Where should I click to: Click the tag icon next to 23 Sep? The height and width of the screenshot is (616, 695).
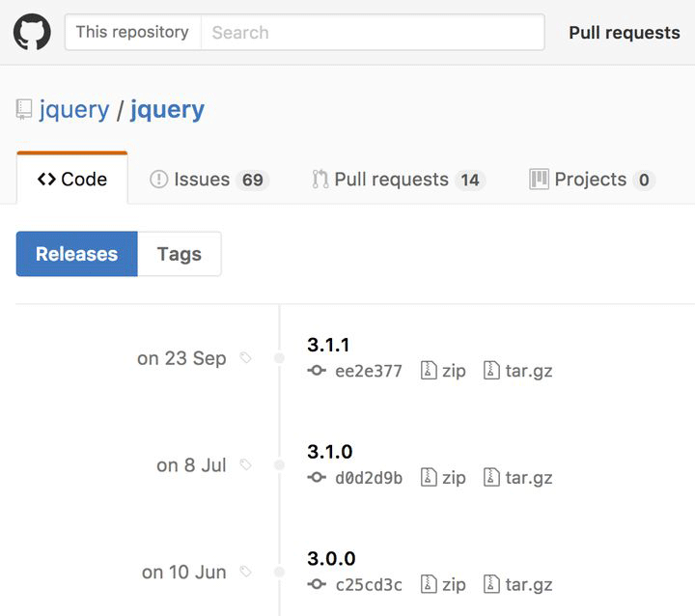[245, 357]
